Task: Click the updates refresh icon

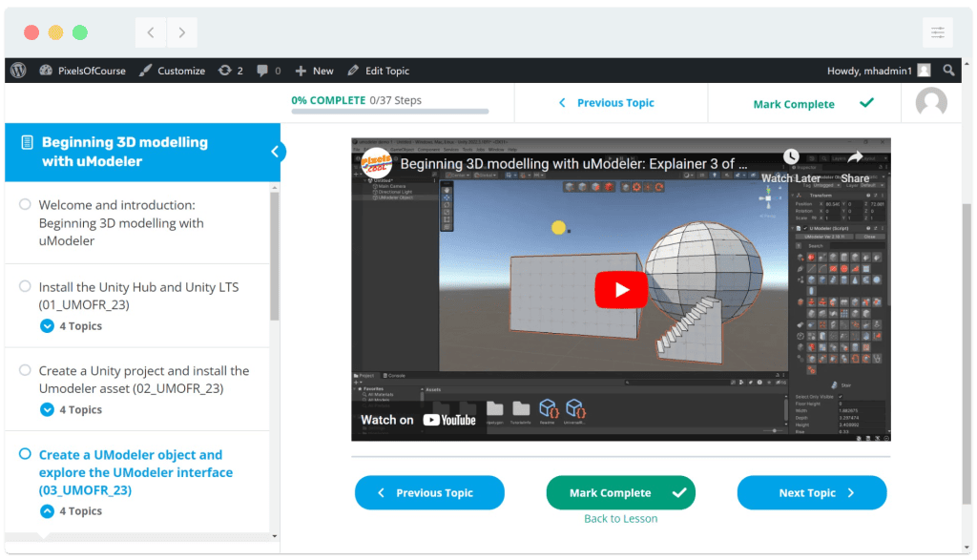Action: [224, 71]
